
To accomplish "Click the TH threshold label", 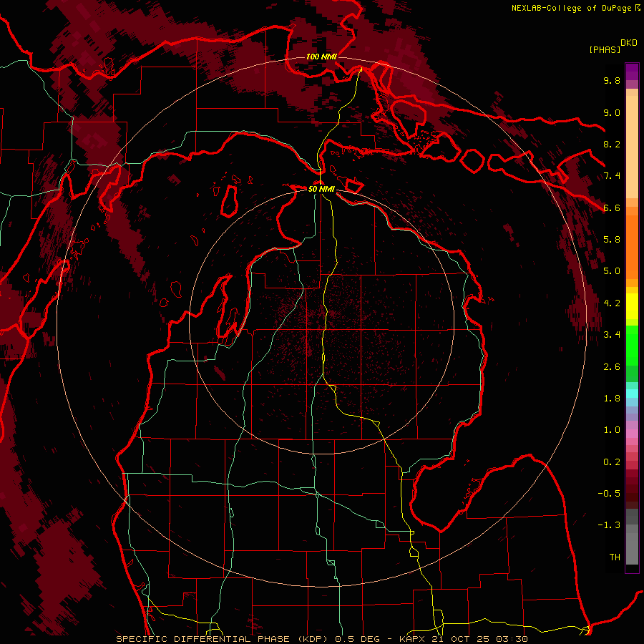I will pyautogui.click(x=615, y=557).
